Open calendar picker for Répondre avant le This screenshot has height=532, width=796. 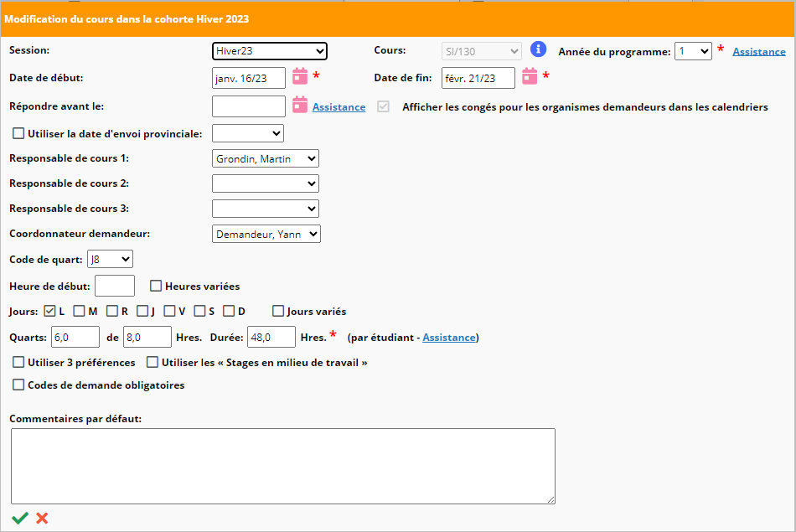click(x=299, y=105)
